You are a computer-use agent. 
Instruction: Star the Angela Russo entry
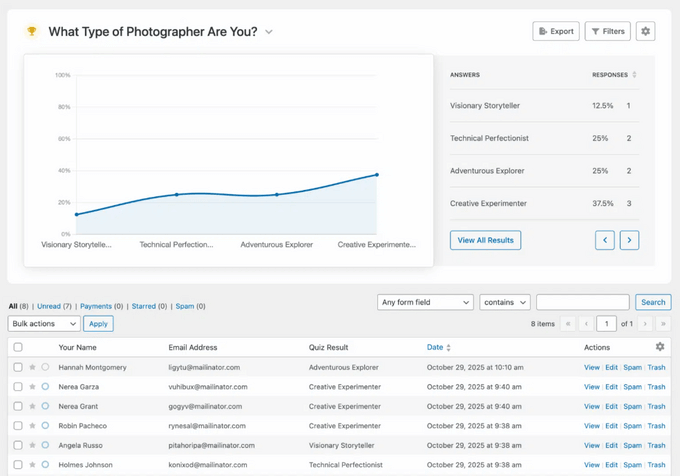point(32,445)
